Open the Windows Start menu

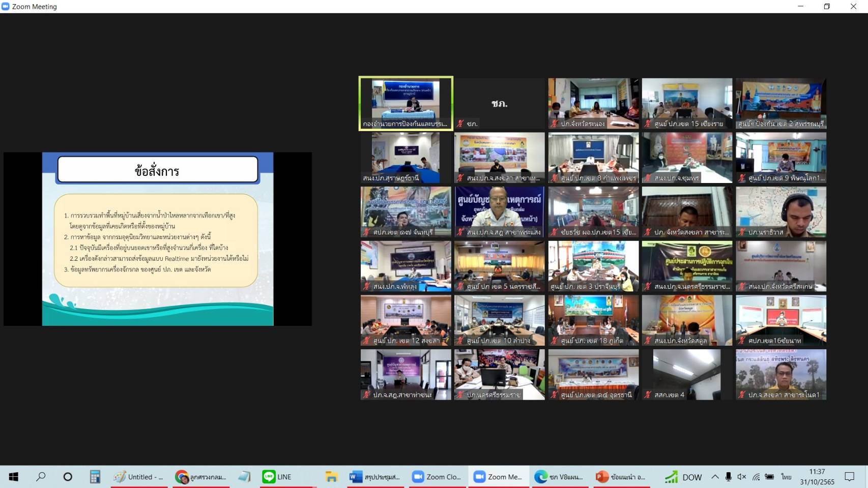[x=14, y=477]
